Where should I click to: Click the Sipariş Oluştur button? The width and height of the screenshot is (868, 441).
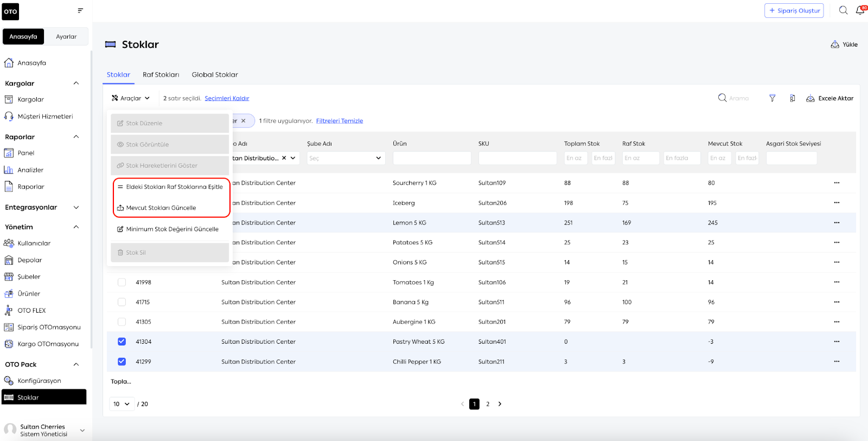pos(794,10)
